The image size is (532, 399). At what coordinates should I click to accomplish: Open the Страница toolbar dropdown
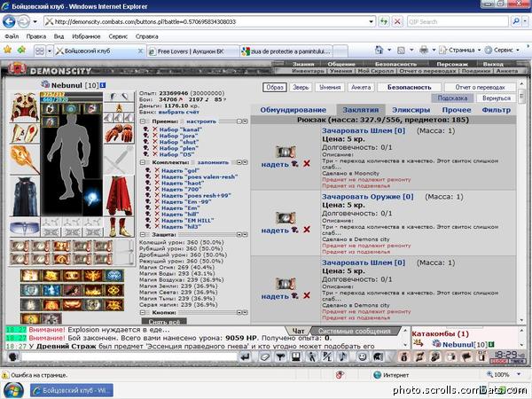click(x=479, y=51)
